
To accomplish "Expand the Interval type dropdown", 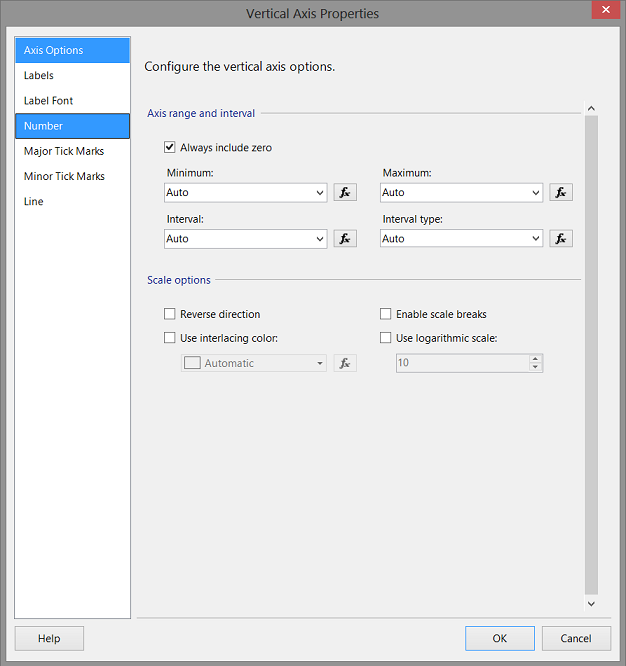I will pos(536,238).
